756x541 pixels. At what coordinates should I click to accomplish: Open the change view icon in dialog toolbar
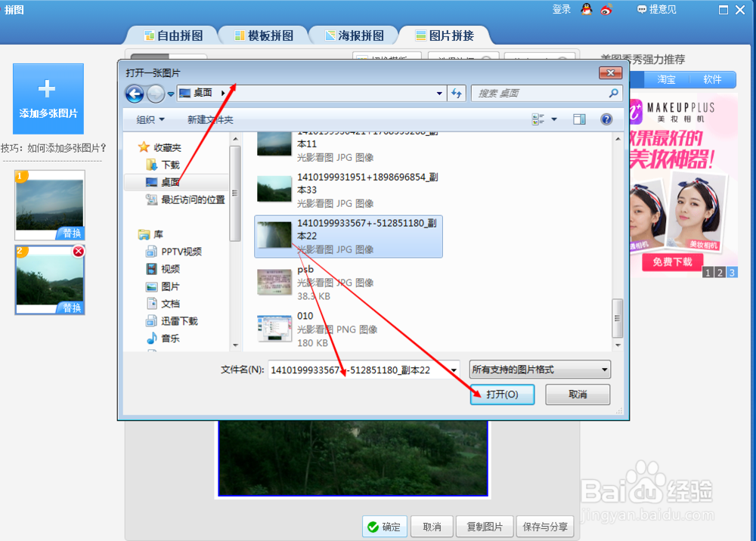[538, 119]
